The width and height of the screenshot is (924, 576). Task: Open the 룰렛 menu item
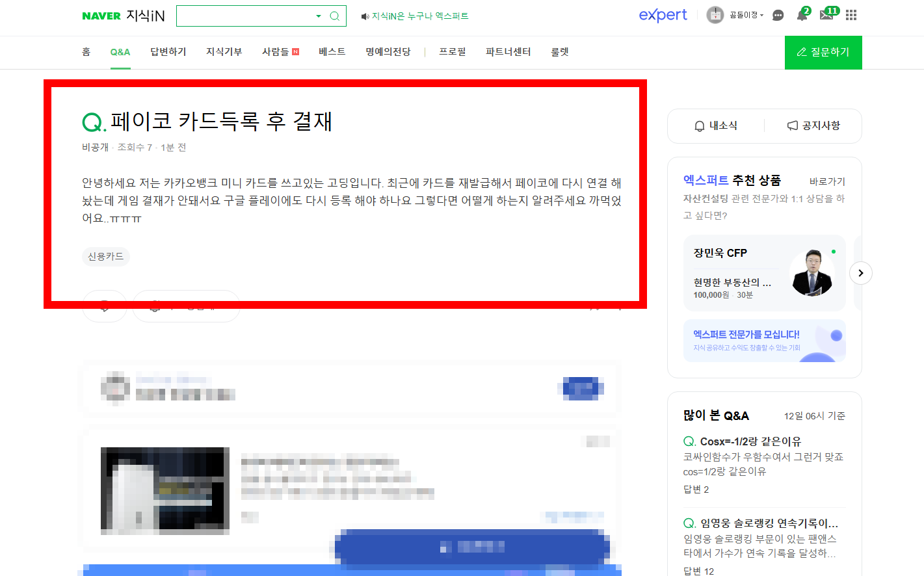tap(560, 52)
